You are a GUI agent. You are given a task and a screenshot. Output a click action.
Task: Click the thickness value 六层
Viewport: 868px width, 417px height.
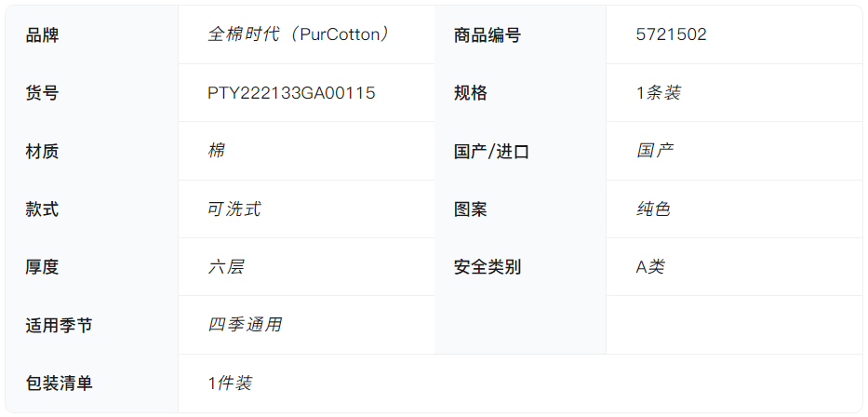pyautogui.click(x=225, y=267)
